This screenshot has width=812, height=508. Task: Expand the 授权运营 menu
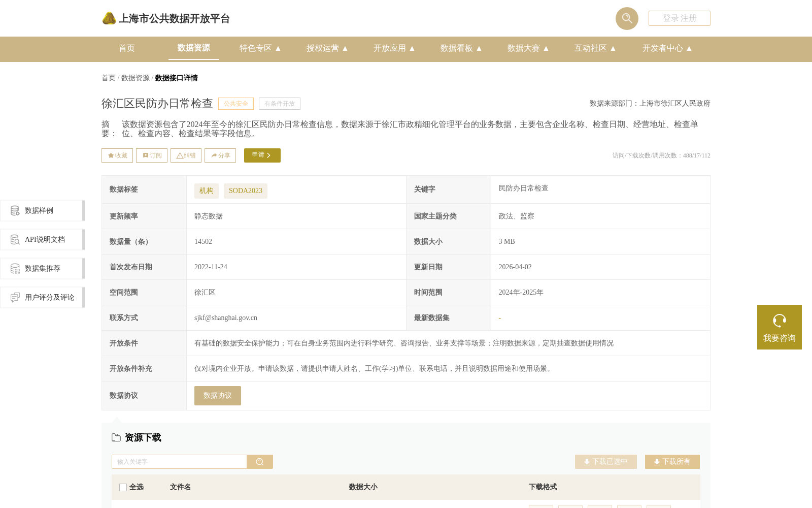(x=327, y=48)
